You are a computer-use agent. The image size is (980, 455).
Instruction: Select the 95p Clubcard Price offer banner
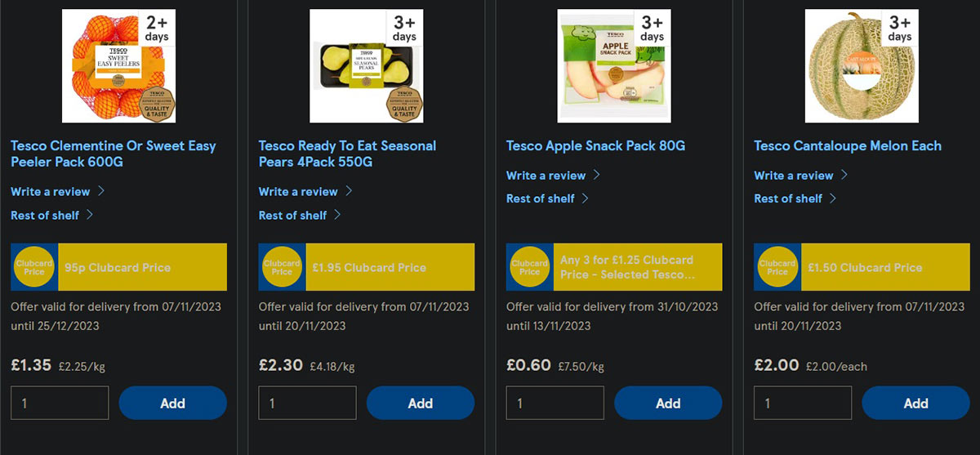141,267
